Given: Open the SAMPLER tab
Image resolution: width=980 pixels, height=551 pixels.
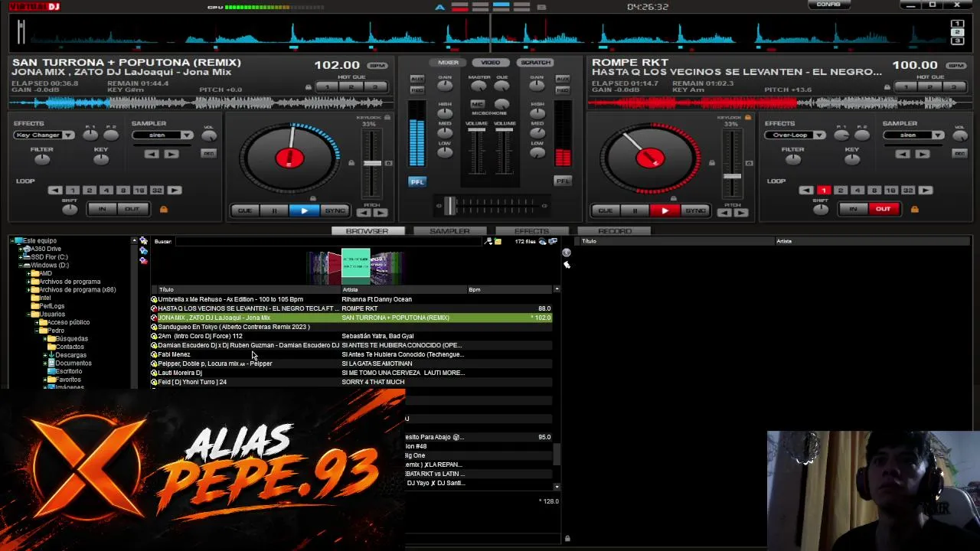Looking at the screenshot, I should click(449, 231).
